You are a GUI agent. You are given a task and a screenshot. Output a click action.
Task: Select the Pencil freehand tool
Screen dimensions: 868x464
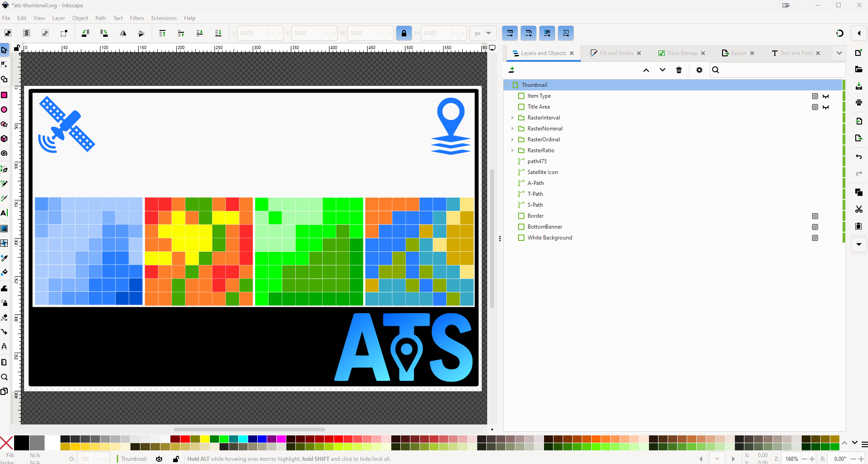tap(5, 184)
